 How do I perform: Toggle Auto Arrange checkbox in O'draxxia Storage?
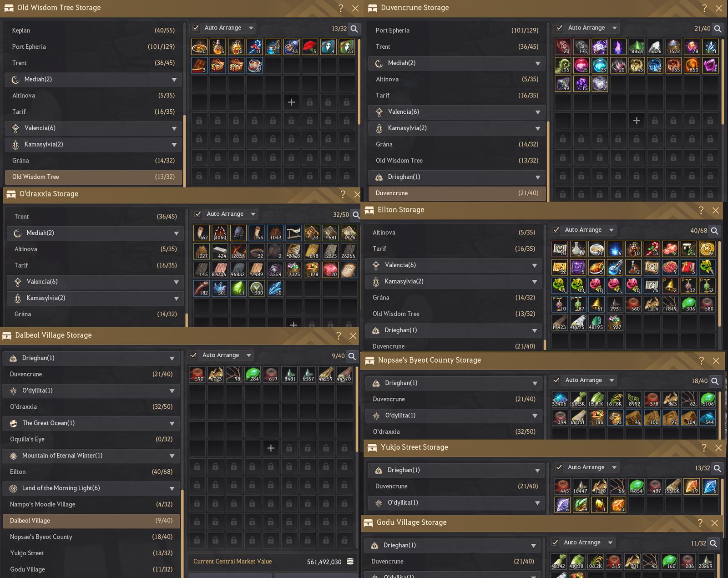pos(198,214)
